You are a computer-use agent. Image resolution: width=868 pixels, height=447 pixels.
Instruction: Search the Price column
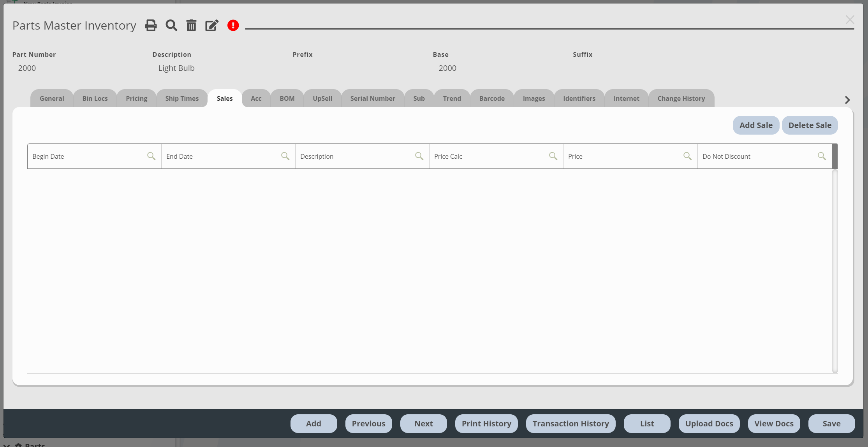688,156
